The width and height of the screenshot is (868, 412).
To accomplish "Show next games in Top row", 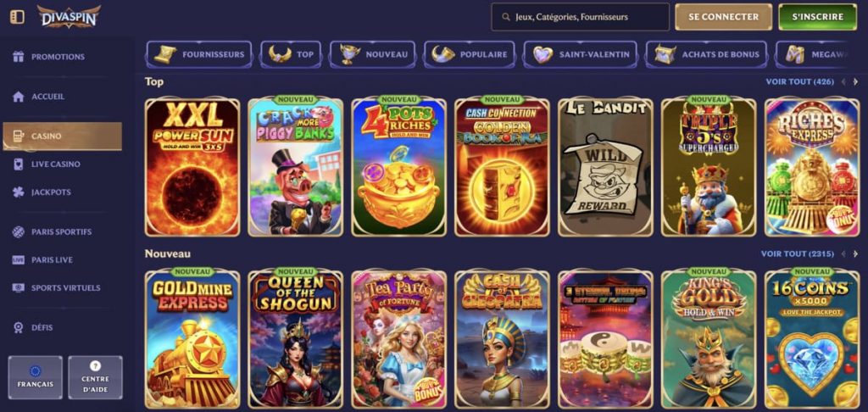I will (855, 82).
